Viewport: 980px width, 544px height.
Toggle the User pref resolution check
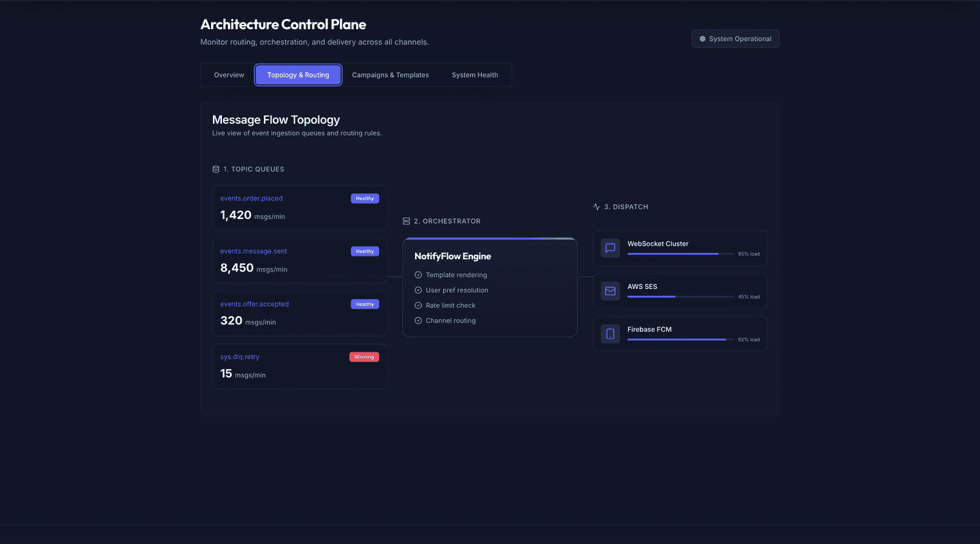[418, 290]
